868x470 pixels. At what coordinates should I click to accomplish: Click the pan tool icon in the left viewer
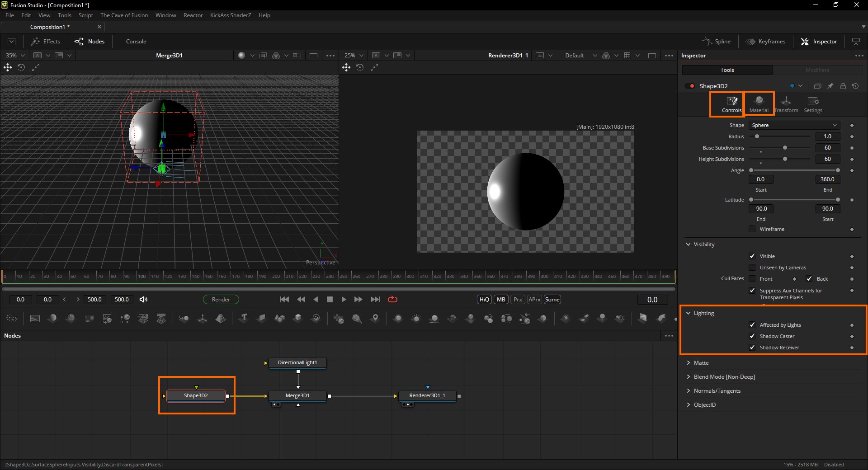click(x=8, y=67)
